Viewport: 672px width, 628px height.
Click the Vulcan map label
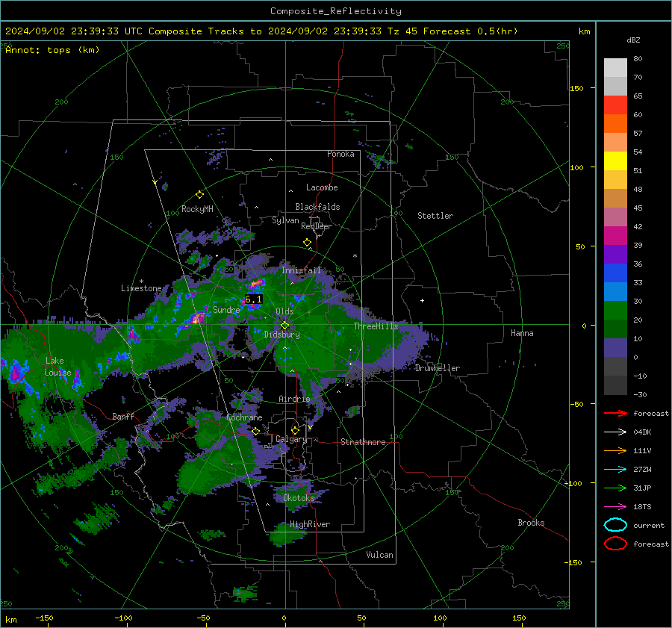click(380, 555)
